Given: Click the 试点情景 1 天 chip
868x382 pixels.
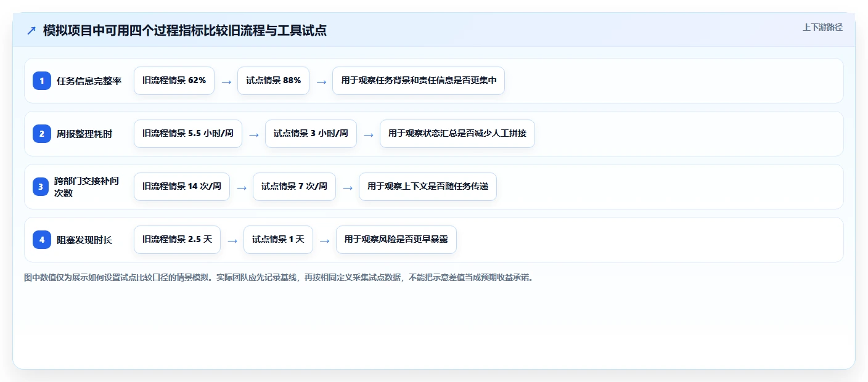Looking at the screenshot, I should click(278, 240).
